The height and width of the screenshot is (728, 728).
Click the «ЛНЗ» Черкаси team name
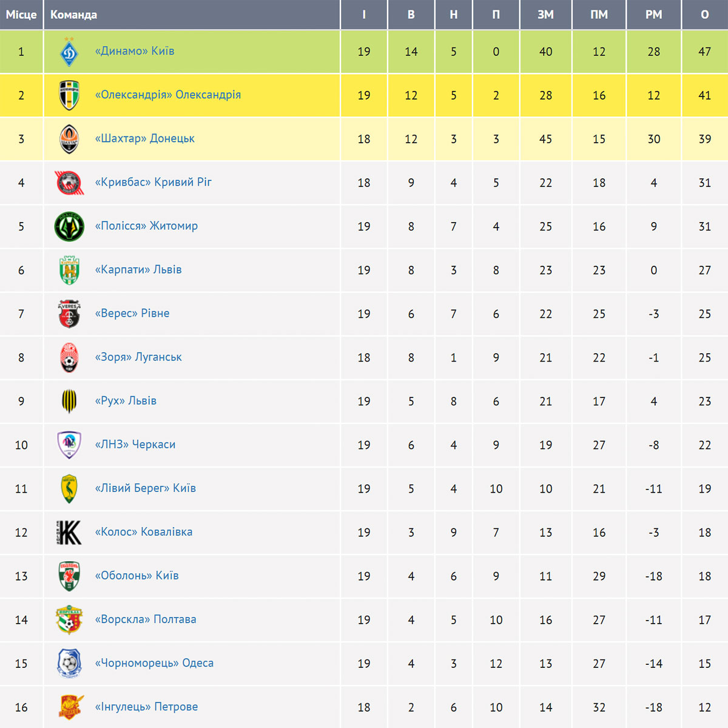click(x=135, y=444)
